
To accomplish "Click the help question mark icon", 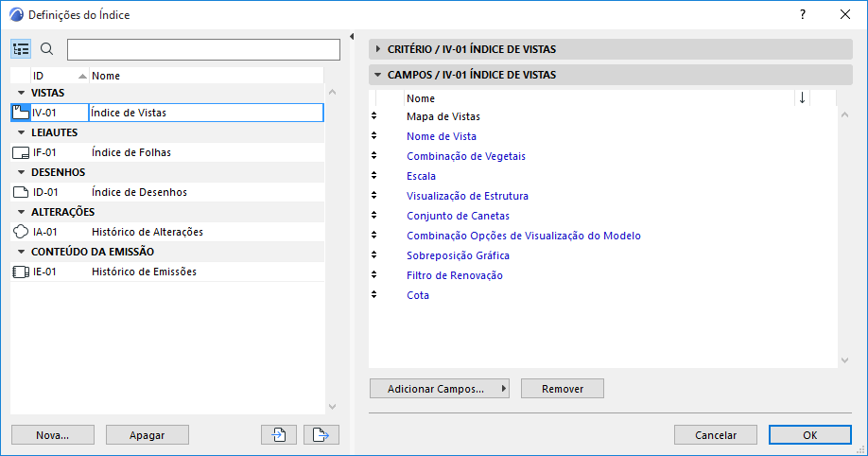I will (803, 14).
